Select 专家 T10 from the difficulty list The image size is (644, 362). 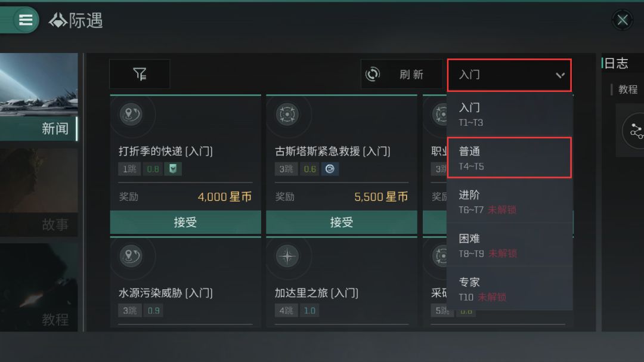point(509,289)
